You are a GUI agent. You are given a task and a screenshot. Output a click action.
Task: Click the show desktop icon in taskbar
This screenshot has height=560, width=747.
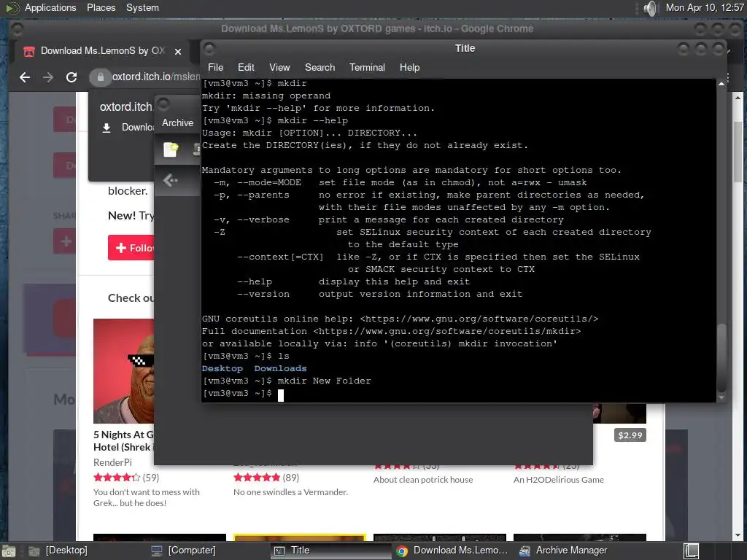8,551
